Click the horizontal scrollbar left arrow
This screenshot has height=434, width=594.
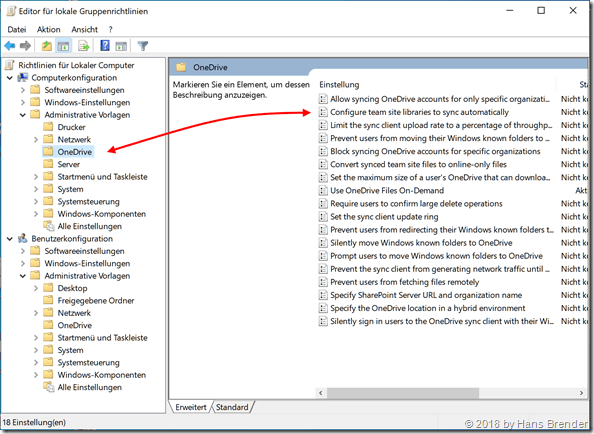[321, 393]
